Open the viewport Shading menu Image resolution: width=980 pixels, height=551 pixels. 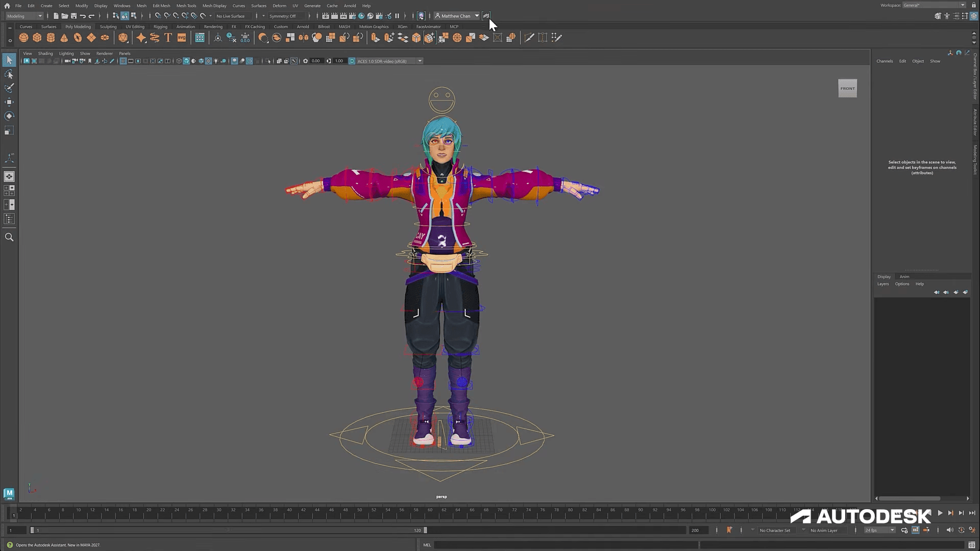coord(45,54)
